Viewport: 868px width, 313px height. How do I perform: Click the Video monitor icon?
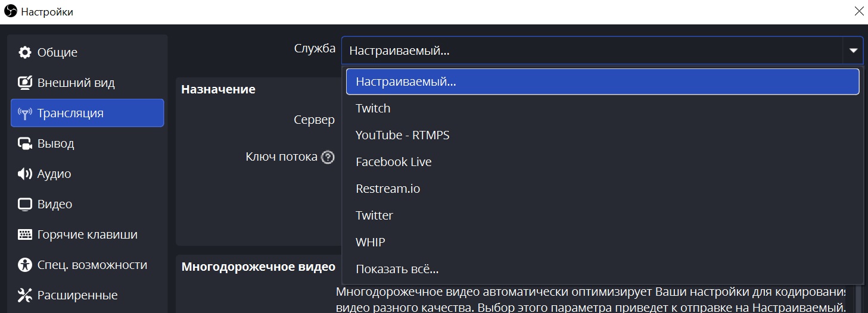(25, 204)
